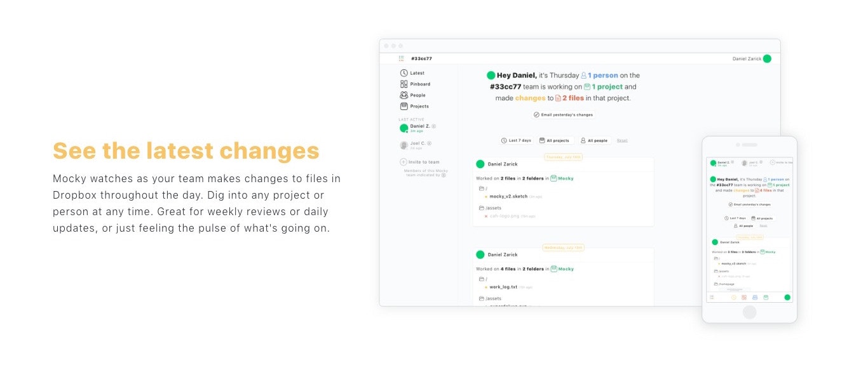
Task: Click Email yesterday's changes on the phone
Action: pos(750,204)
